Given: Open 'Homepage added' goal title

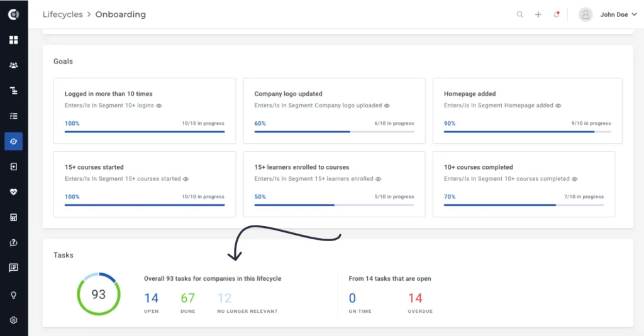Looking at the screenshot, I should (470, 94).
